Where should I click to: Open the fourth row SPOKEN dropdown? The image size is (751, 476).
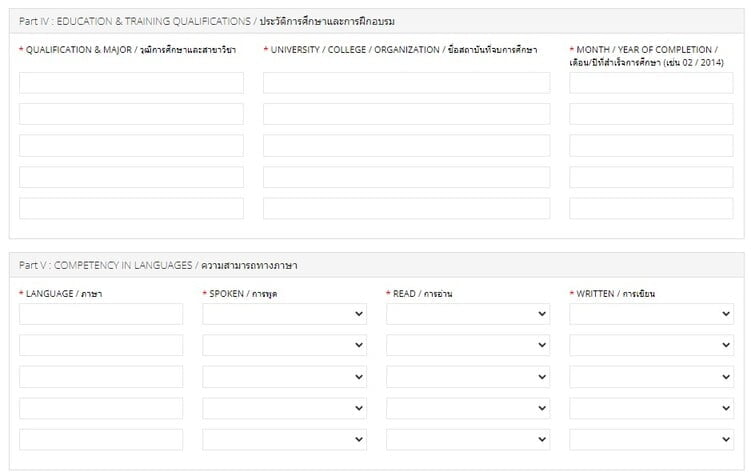tap(284, 408)
